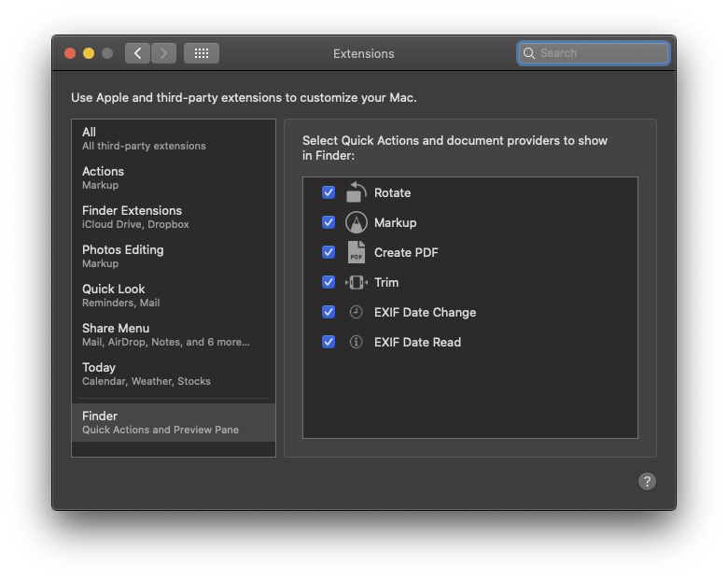Click the Create PDF label

(406, 252)
